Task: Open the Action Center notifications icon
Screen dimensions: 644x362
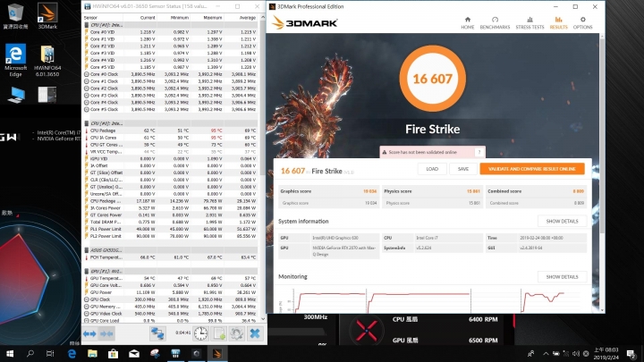Action: (631, 353)
